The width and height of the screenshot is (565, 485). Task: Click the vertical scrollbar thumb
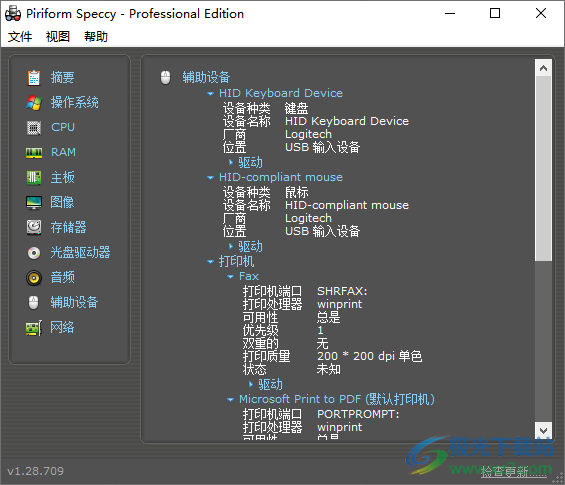543,168
